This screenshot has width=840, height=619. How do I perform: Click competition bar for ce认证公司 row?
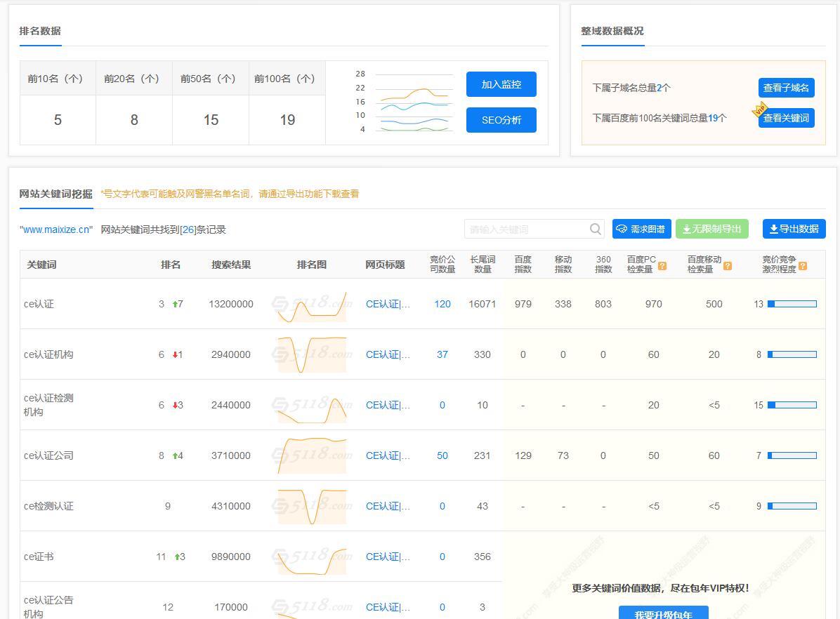(792, 455)
